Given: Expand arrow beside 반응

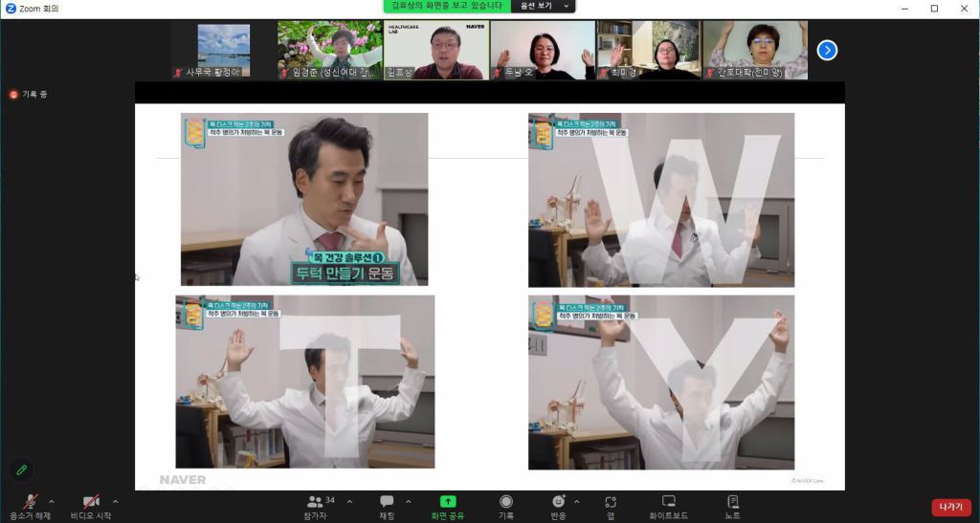Looking at the screenshot, I should 576,501.
